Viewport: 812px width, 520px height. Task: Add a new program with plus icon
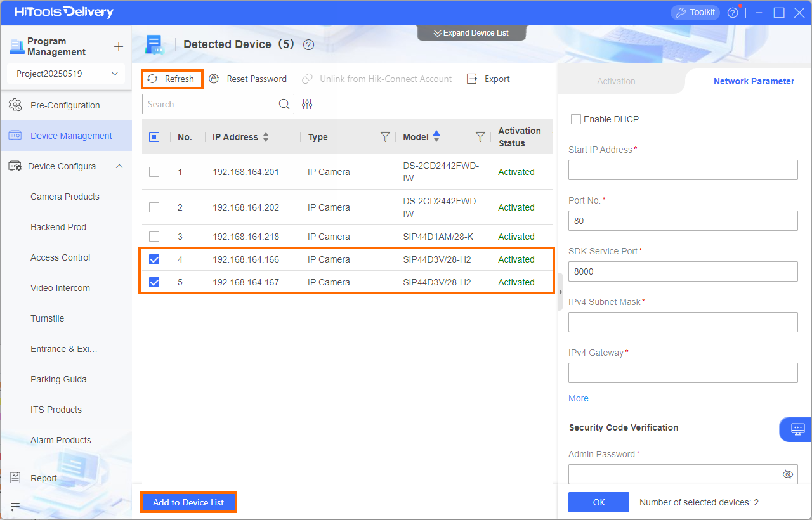point(118,47)
